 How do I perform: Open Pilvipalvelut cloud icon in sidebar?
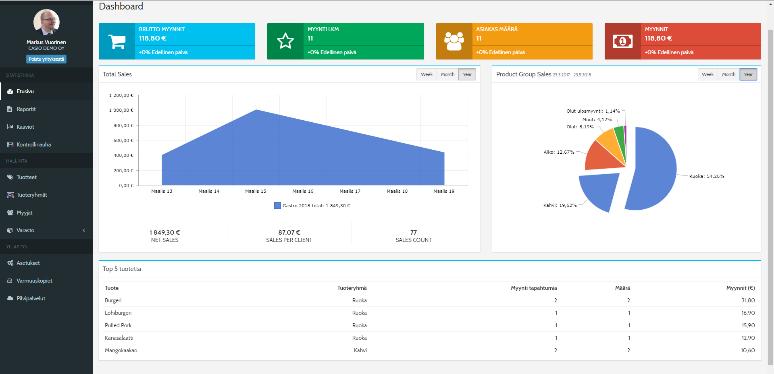pyautogui.click(x=9, y=299)
